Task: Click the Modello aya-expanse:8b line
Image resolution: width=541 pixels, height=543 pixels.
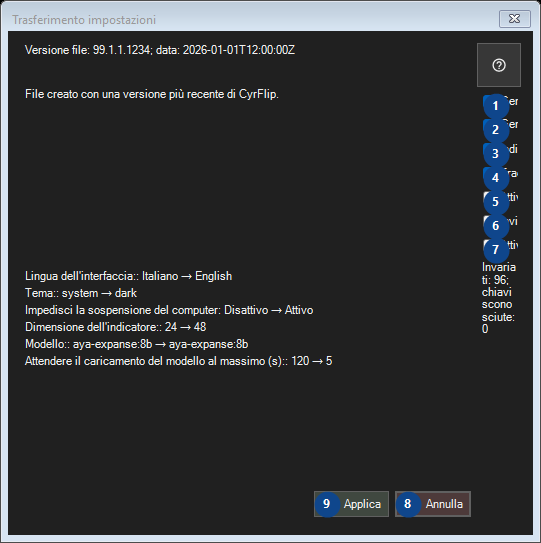Action: click(136, 344)
